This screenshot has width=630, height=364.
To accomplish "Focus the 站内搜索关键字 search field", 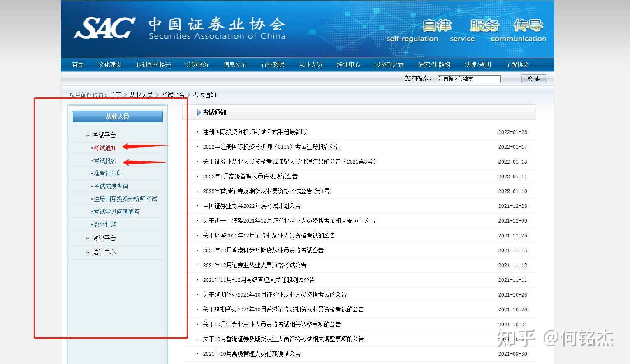I will coord(469,79).
